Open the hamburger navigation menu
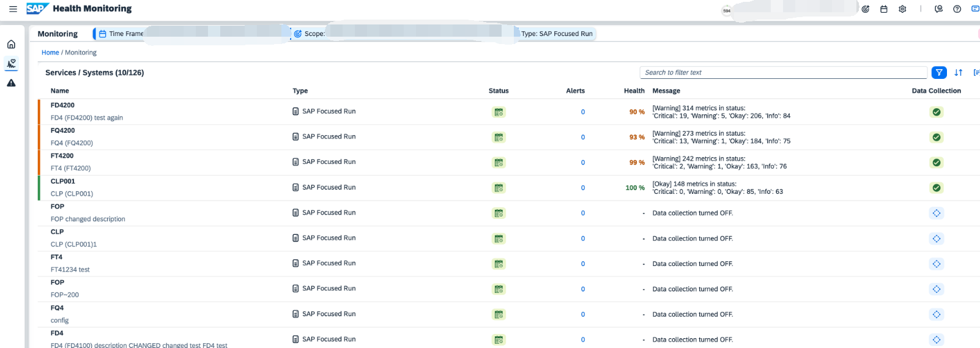 13,9
